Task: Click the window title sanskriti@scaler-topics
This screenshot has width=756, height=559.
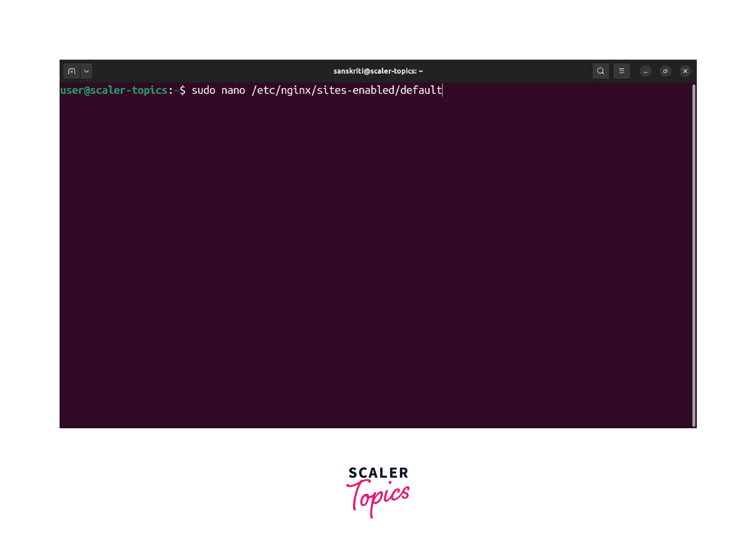Action: 378,71
